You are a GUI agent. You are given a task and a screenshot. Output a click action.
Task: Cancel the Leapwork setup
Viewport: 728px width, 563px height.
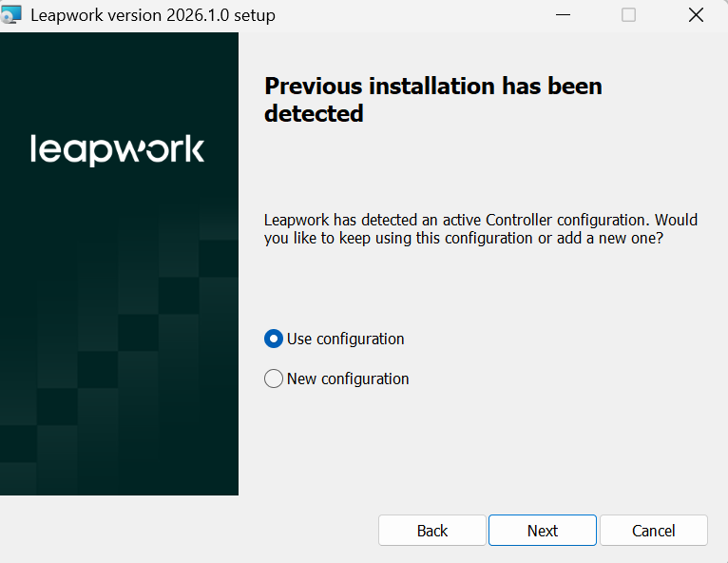653,530
